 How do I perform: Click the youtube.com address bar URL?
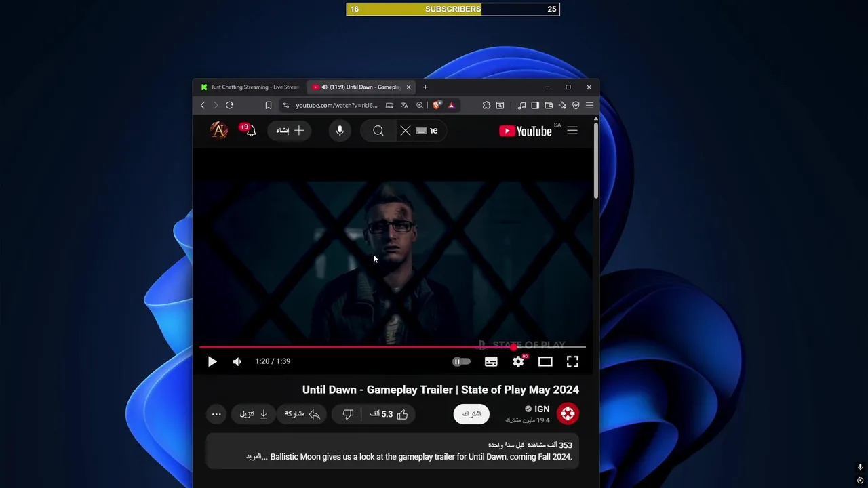click(x=336, y=105)
